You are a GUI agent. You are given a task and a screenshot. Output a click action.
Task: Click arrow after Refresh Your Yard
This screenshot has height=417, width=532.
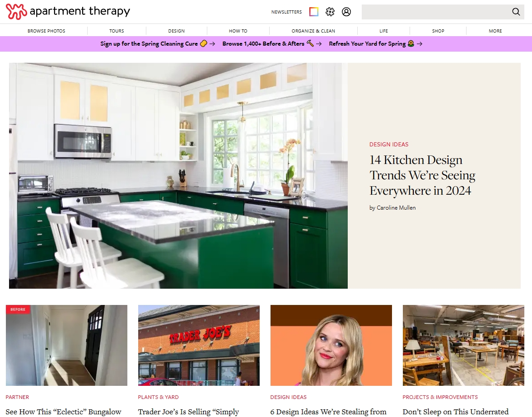point(420,44)
